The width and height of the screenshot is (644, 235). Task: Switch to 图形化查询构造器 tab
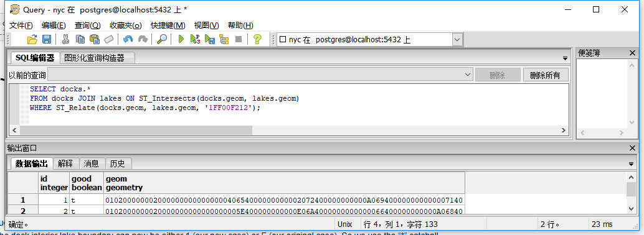coord(97,58)
